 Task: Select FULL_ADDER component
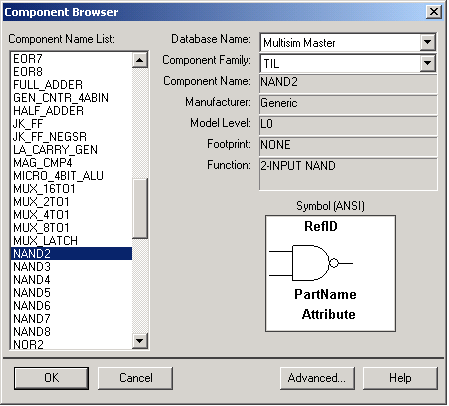click(71, 85)
